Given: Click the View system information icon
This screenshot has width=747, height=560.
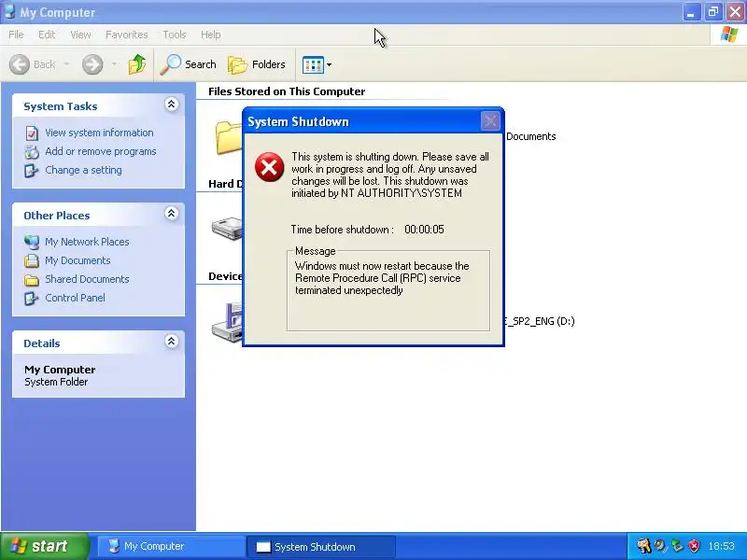Looking at the screenshot, I should click(x=32, y=133).
